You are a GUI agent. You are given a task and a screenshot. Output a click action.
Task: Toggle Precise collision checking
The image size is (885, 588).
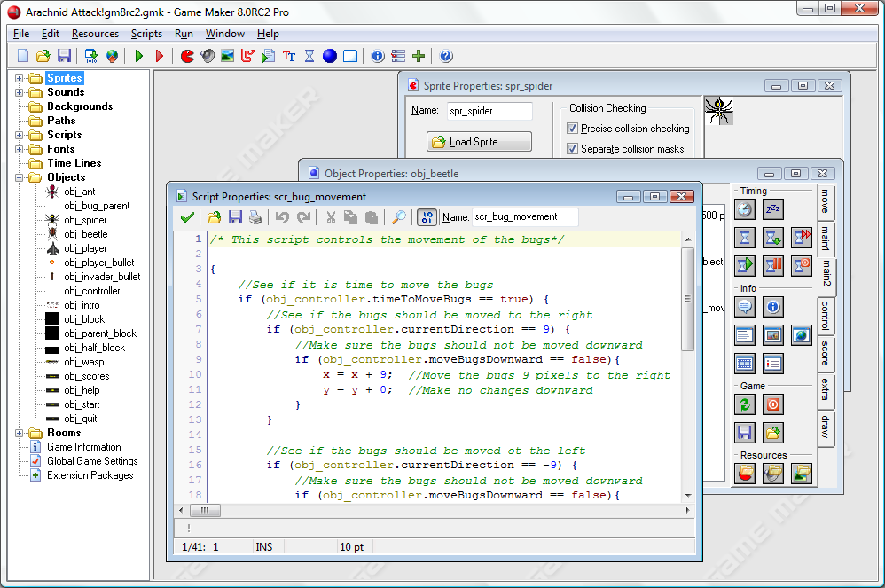click(572, 129)
